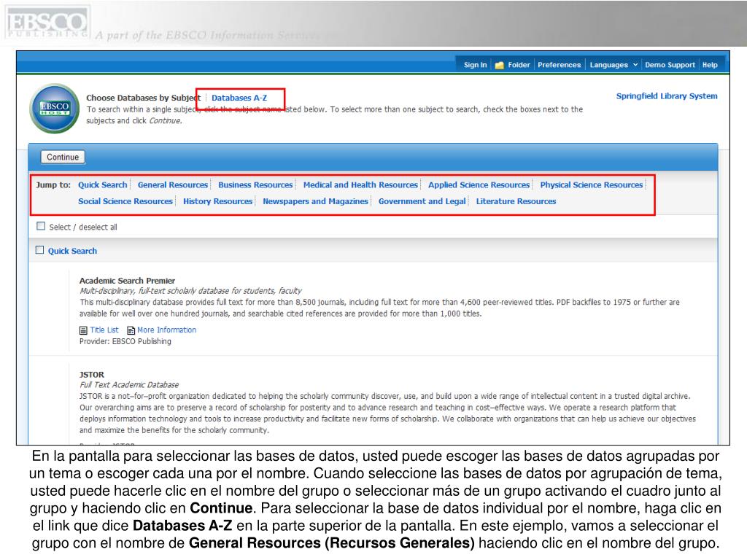Click the Continue button
Viewport: 747px width, 560px height.
[x=63, y=157]
